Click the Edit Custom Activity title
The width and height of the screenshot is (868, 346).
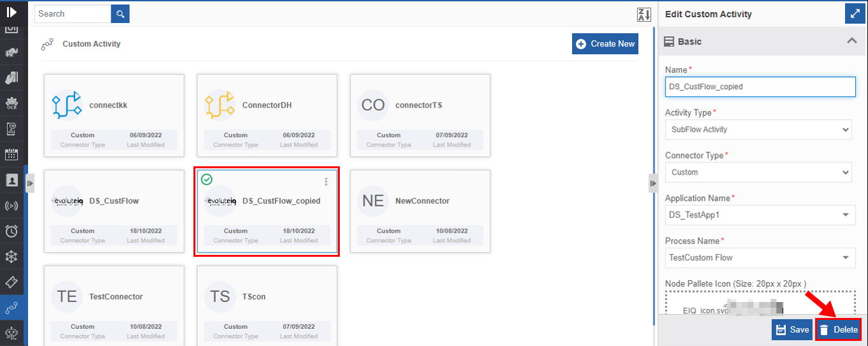[x=708, y=14]
